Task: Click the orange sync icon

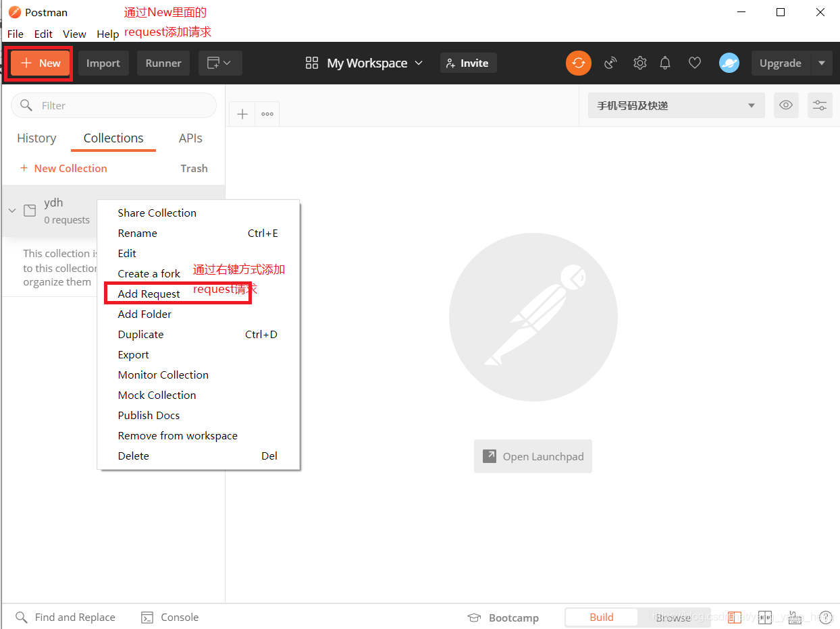Action: pyautogui.click(x=579, y=63)
